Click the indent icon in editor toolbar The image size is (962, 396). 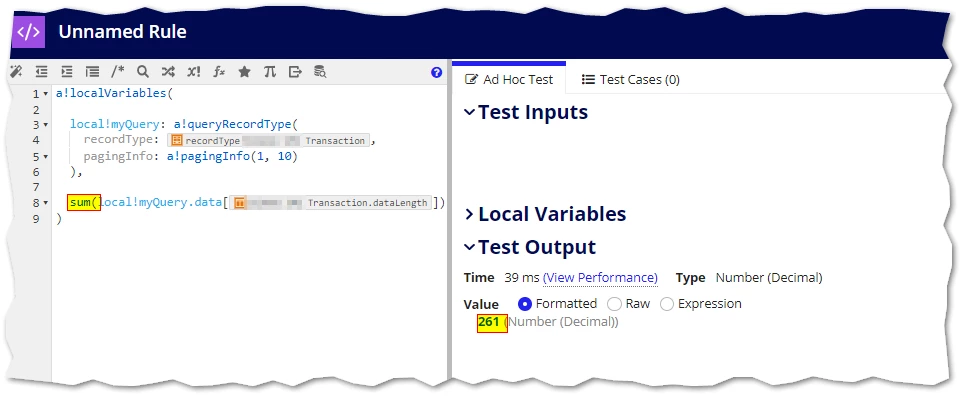(x=67, y=72)
